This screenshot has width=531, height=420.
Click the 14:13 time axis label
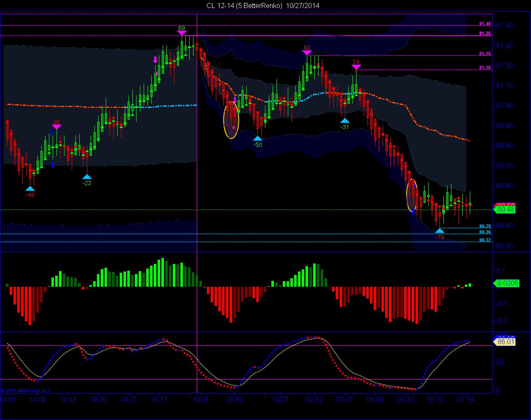(x=68, y=399)
